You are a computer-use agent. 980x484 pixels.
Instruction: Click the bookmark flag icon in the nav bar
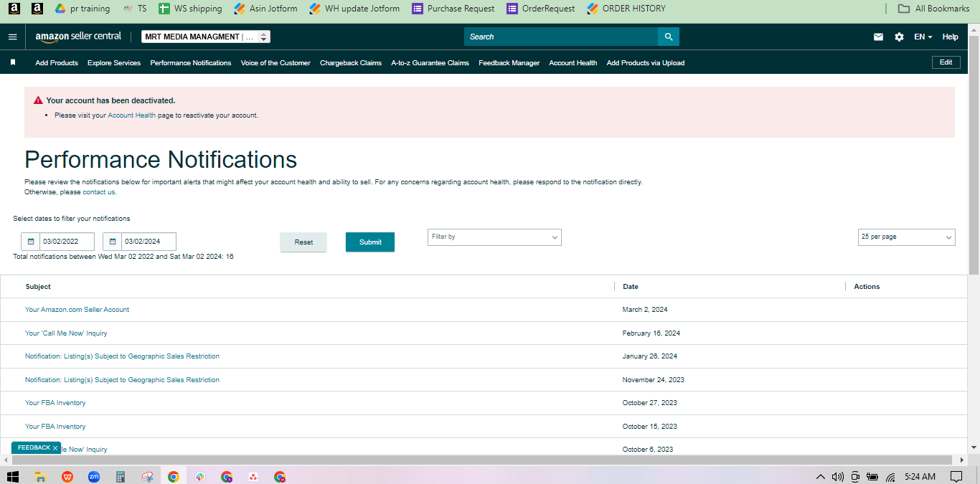[13, 62]
